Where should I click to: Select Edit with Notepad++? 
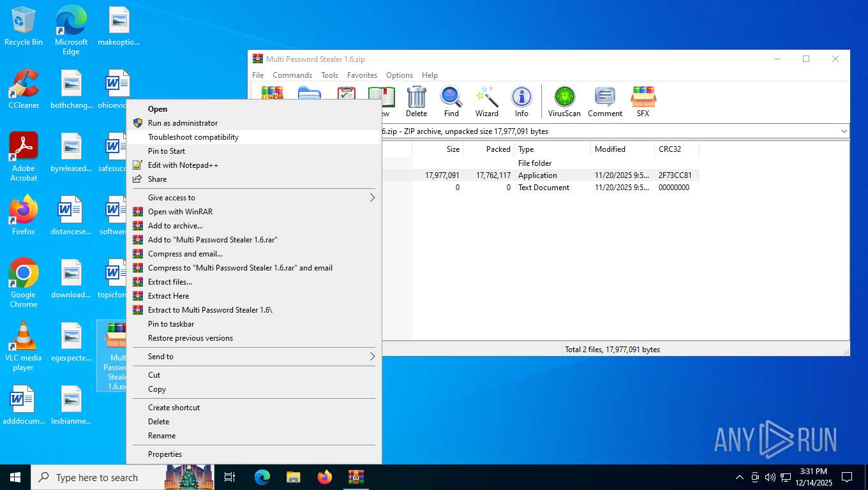tap(254, 165)
